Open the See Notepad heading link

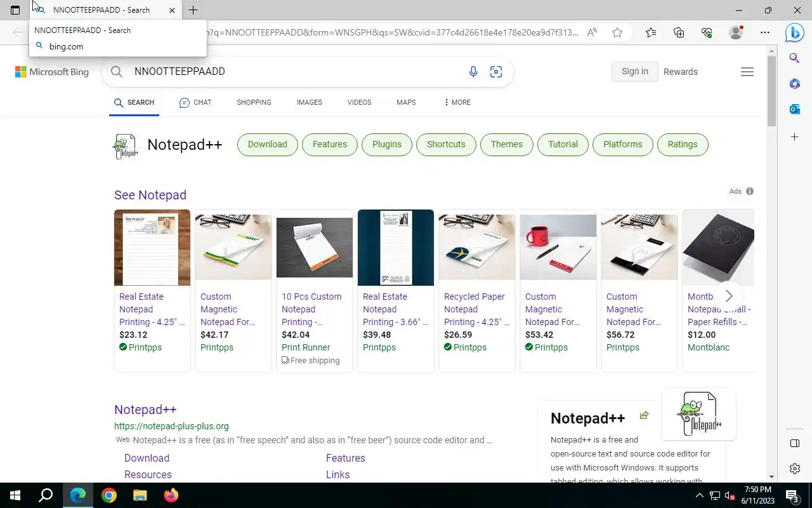coord(150,195)
